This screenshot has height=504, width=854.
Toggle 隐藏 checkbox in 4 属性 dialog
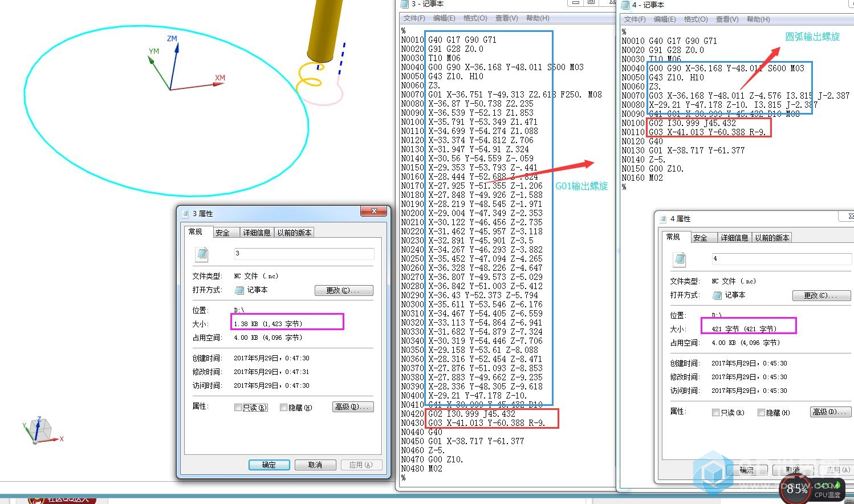pos(761,413)
